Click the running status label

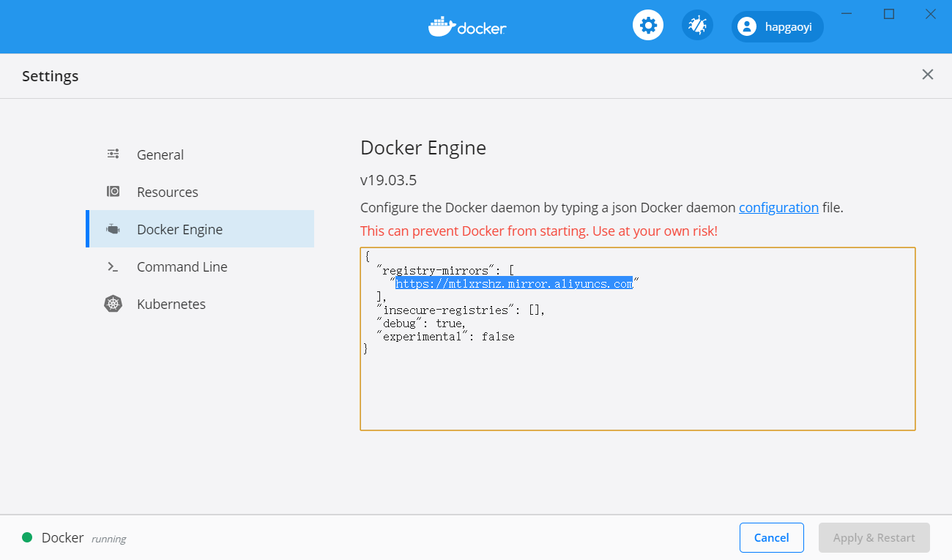click(108, 539)
